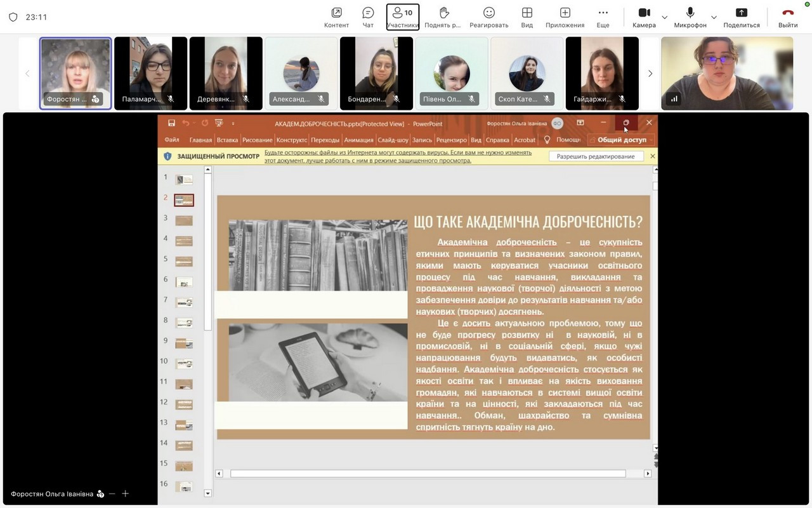Open the Participants list
The width and height of the screenshot is (812, 508).
click(403, 17)
